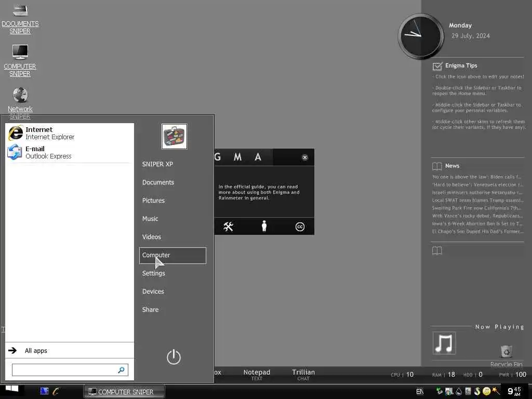Screen dimensions: 532x399
Task: Click the News book icon
Action: tap(437, 166)
